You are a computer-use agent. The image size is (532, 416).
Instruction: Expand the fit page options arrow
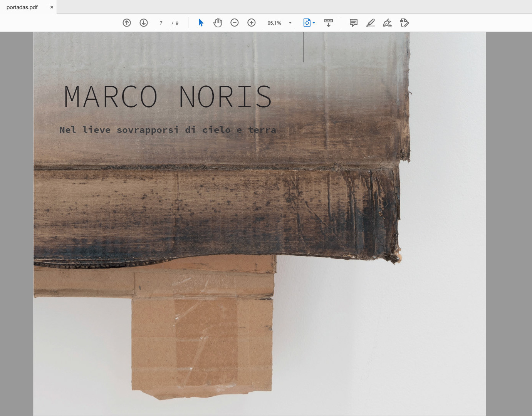coord(314,23)
